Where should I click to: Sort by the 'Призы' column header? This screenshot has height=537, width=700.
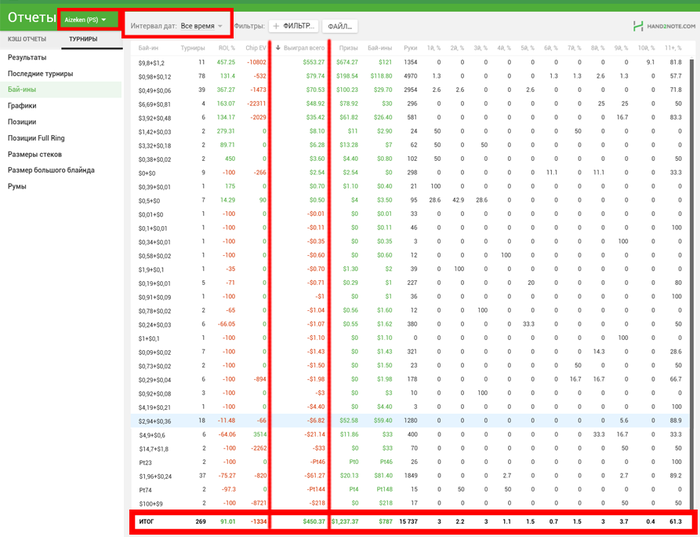pos(349,48)
